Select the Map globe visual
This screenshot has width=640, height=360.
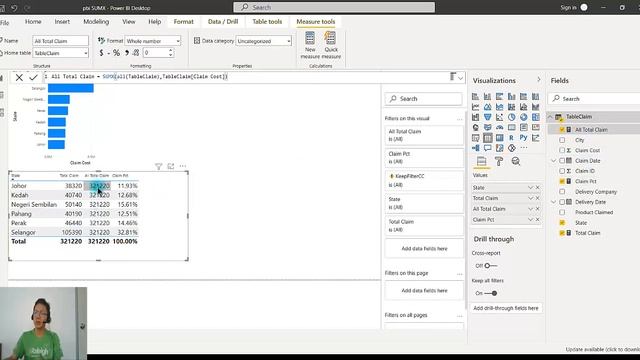click(x=476, y=127)
